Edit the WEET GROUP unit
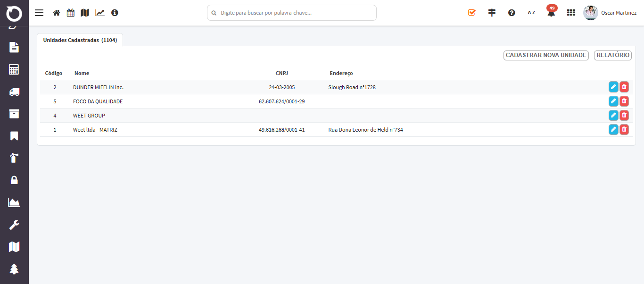 tap(613, 115)
